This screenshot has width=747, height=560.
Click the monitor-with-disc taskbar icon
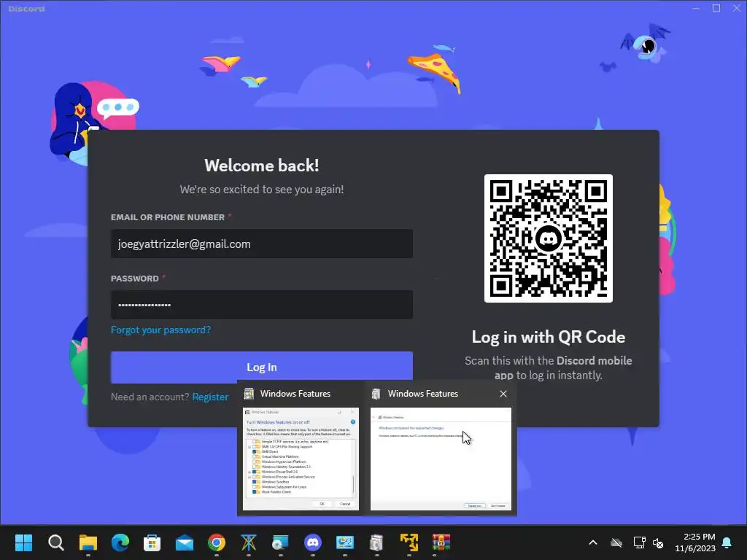280,542
